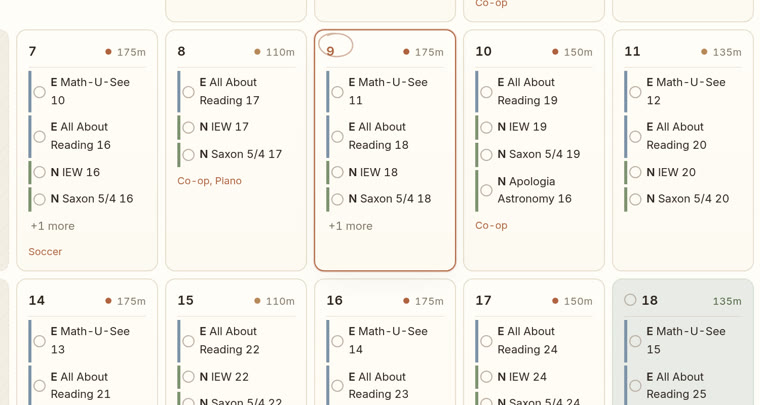
Task: Select day number 16
Action: tap(334, 300)
